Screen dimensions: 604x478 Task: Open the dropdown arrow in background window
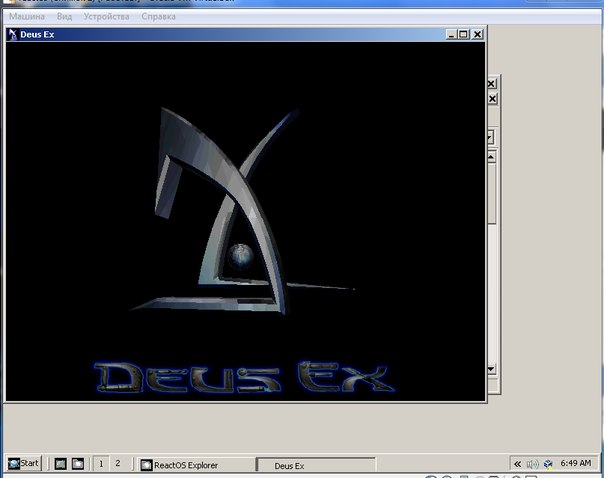(x=490, y=137)
